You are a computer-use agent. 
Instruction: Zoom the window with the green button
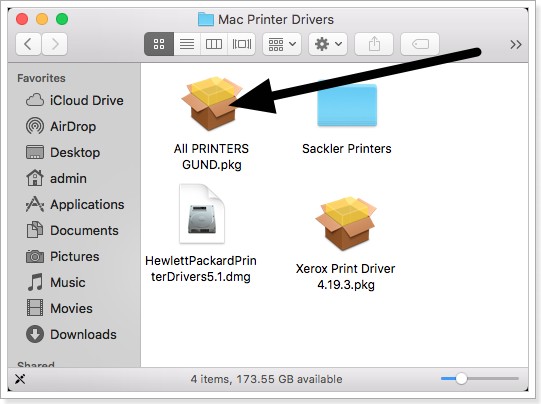click(x=62, y=19)
